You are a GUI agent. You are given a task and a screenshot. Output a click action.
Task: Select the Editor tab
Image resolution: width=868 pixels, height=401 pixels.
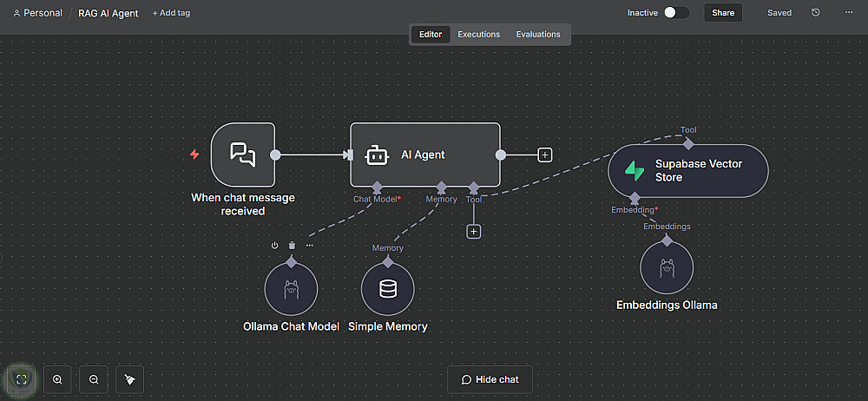[431, 35]
